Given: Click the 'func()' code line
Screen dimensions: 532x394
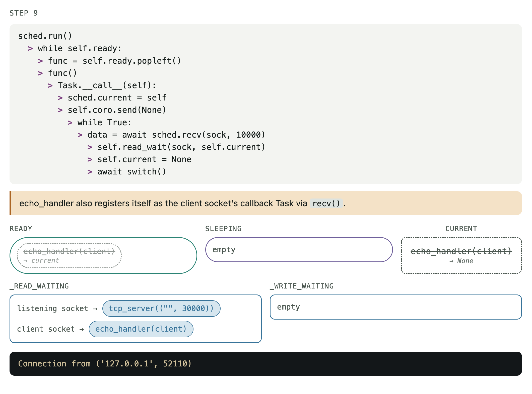Looking at the screenshot, I should (x=62, y=73).
